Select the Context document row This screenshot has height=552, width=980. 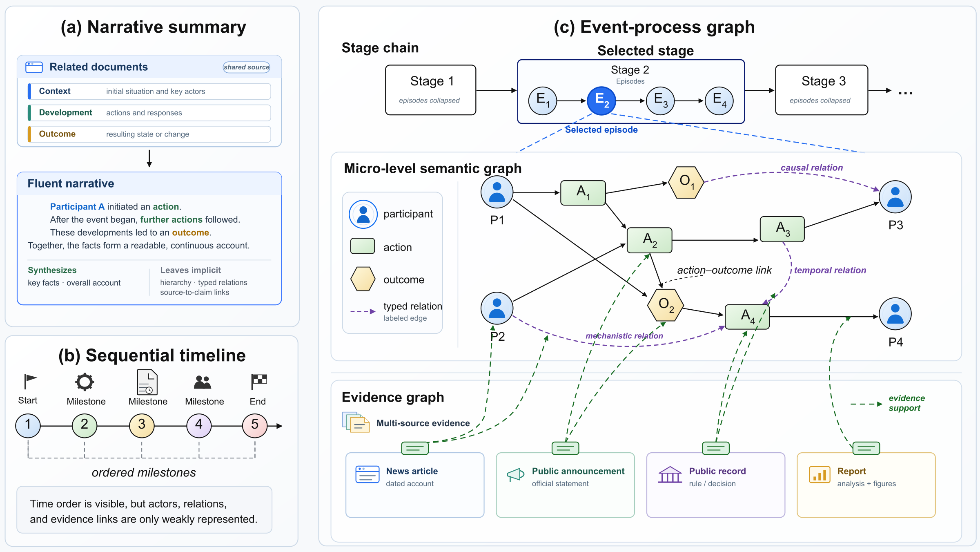click(x=149, y=91)
